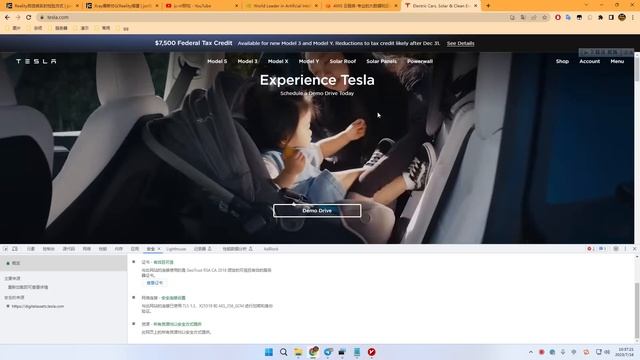Viewport: 640px width, 360px height.
Task: Open a new browser tab
Action: click(x=488, y=6)
